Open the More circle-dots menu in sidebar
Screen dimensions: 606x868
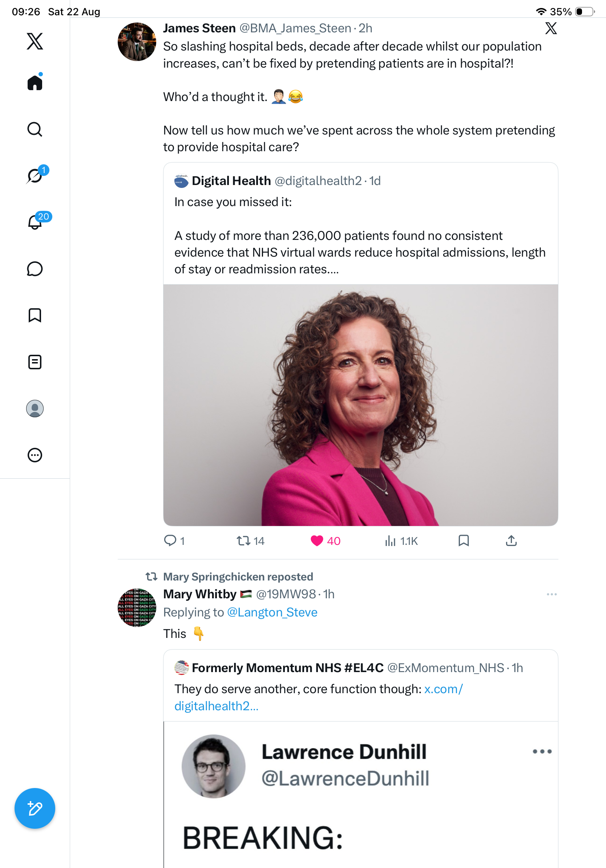(35, 455)
